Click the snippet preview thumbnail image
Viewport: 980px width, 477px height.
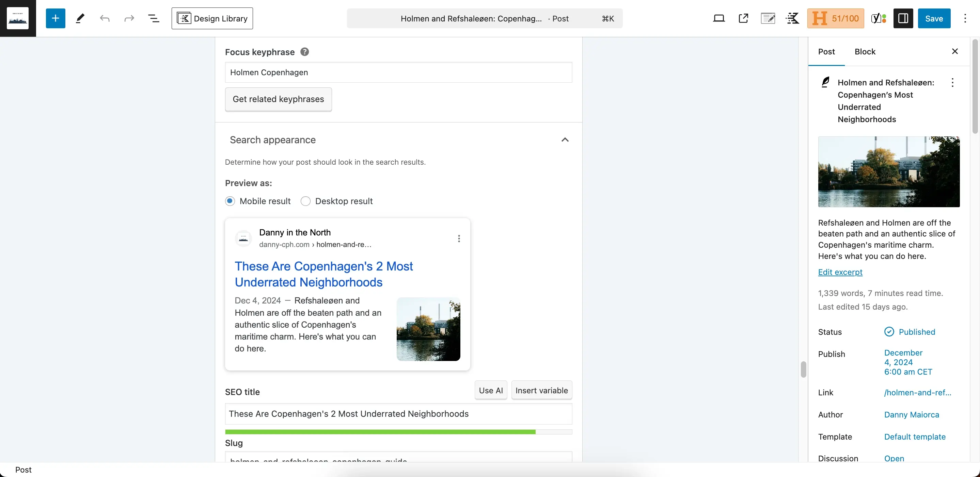[428, 329]
